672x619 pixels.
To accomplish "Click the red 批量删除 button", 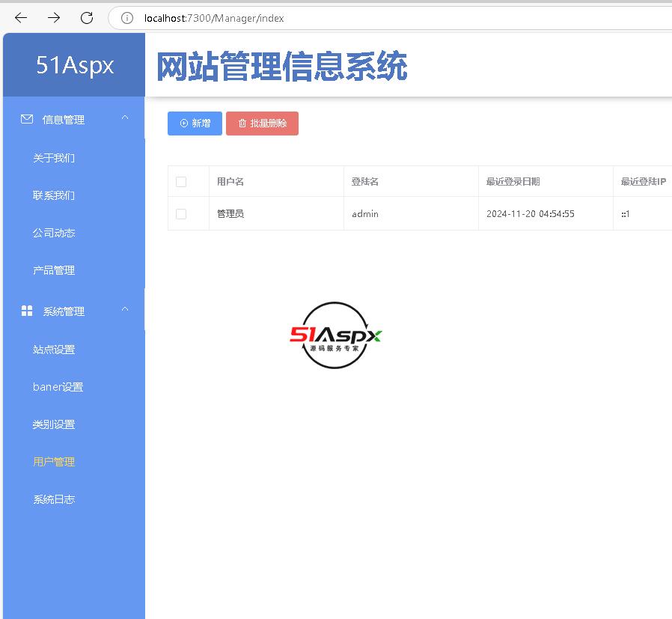I will coord(262,124).
